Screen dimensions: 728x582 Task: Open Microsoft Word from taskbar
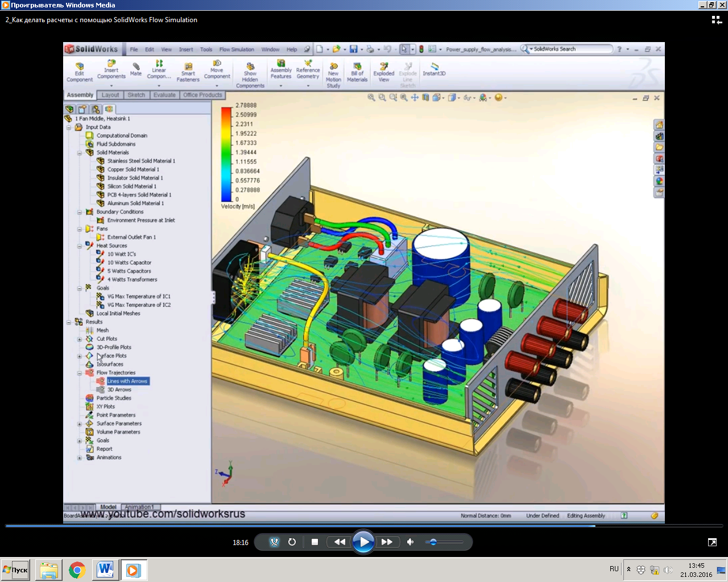[x=105, y=569]
